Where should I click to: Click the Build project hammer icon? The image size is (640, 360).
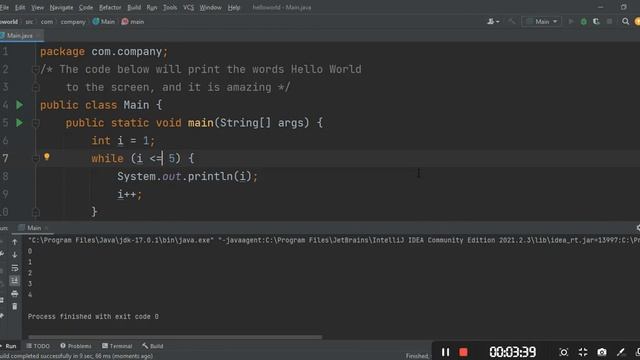511,22
